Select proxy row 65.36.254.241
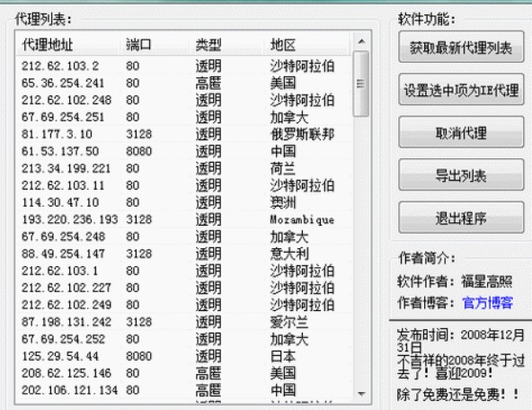This screenshot has height=410, width=532. [x=184, y=83]
